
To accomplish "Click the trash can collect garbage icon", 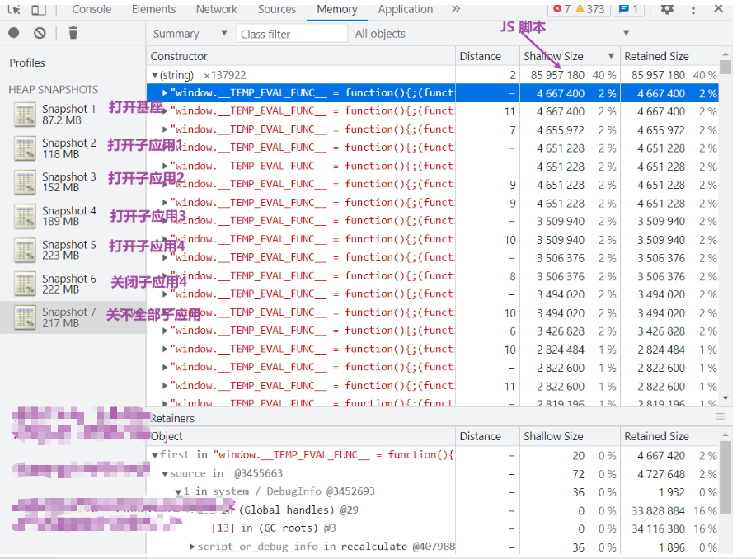I will (x=73, y=33).
